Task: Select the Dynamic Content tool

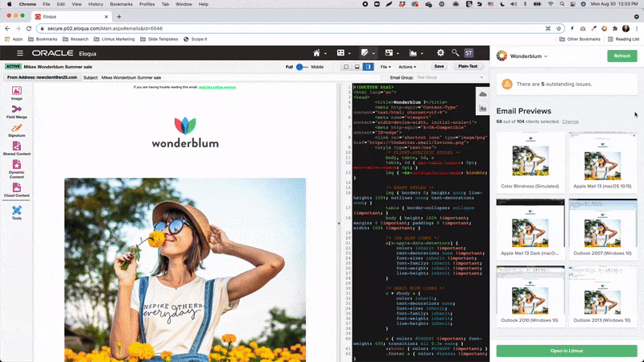Action: click(x=16, y=169)
